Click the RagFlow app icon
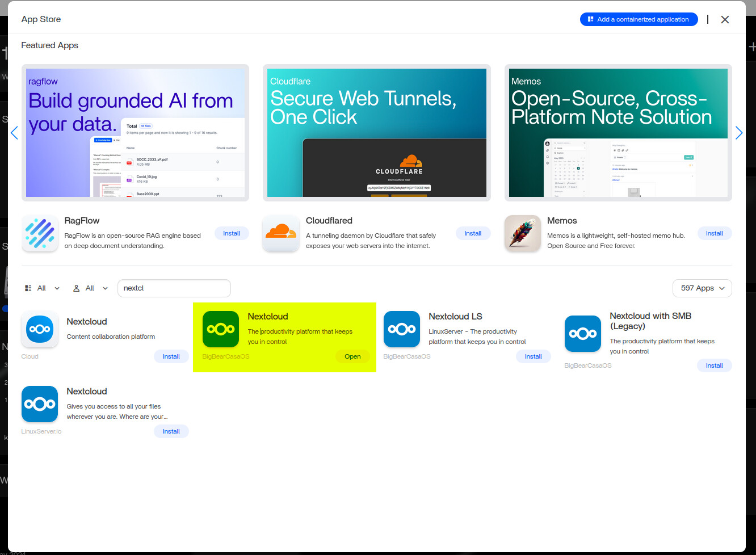Screen dimensions: 756x555 [40, 233]
